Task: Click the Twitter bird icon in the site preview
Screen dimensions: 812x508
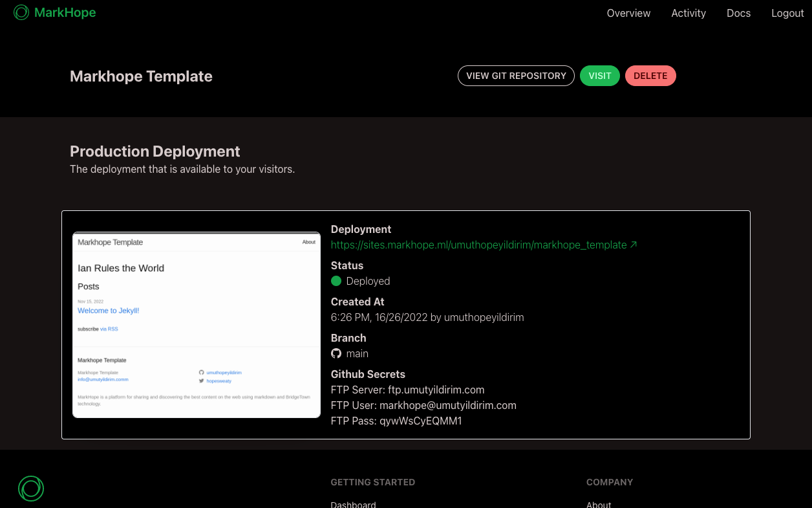Action: point(201,381)
